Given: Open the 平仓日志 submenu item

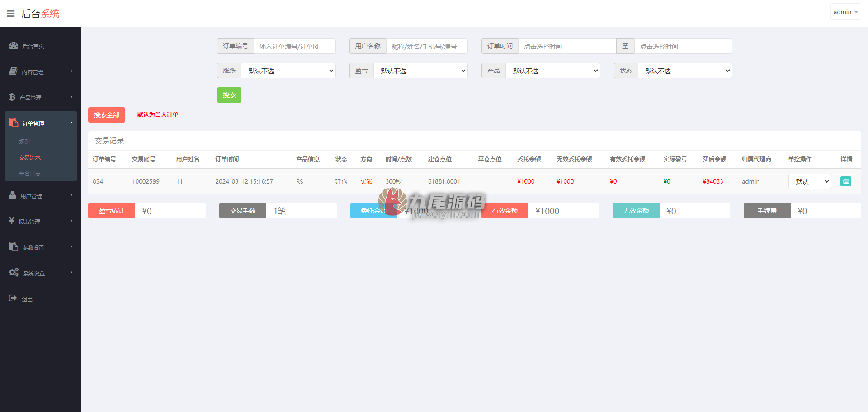Looking at the screenshot, I should point(30,173).
